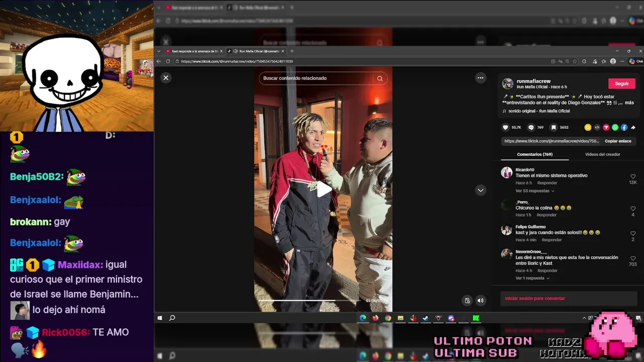Open Ricardo10 commenter avatar
The width and height of the screenshot is (644, 362).
click(507, 173)
